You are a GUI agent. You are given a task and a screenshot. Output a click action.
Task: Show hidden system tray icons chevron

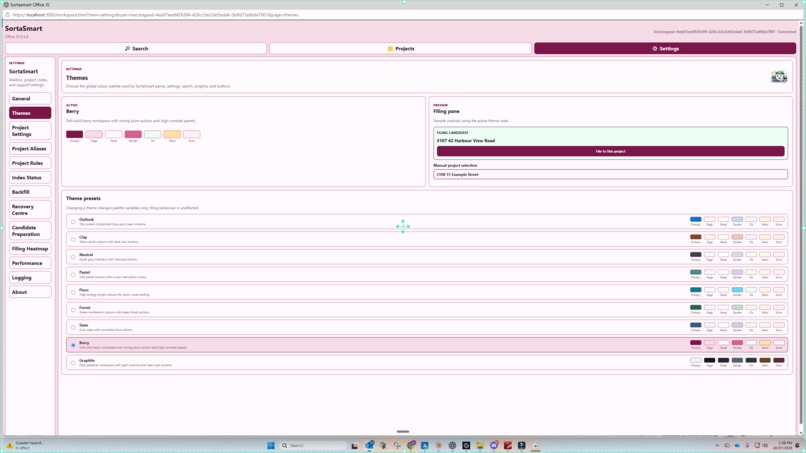(717, 445)
